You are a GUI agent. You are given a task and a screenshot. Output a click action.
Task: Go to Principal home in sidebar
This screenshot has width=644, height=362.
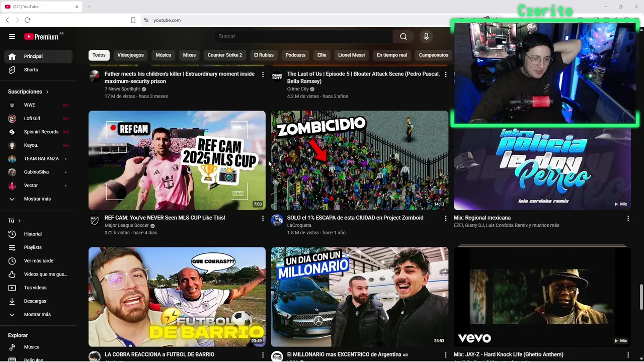(x=38, y=56)
